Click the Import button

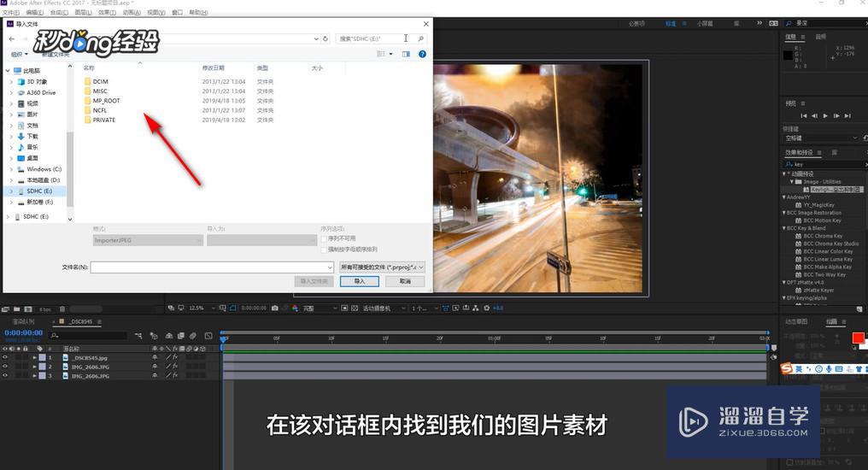(360, 281)
